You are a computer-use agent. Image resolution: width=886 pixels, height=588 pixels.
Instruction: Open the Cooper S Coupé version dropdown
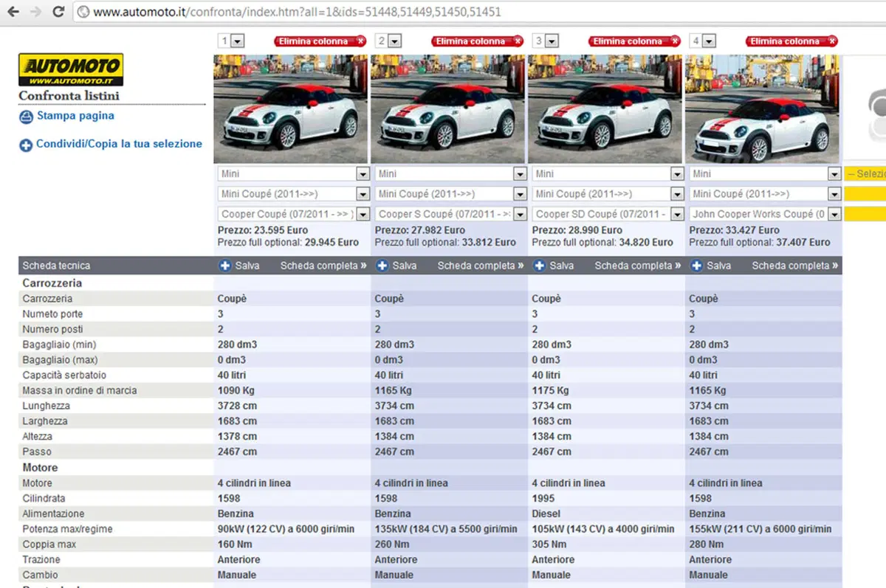point(450,214)
